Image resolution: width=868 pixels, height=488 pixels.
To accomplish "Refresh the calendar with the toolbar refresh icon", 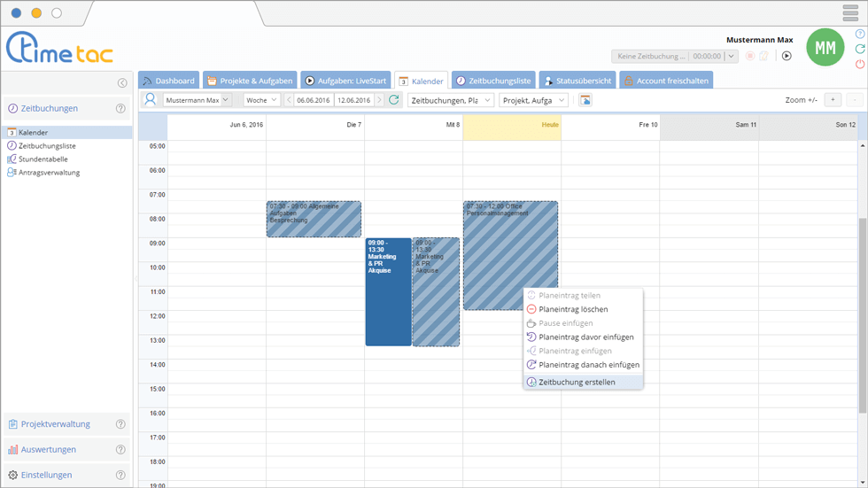I will pos(394,100).
